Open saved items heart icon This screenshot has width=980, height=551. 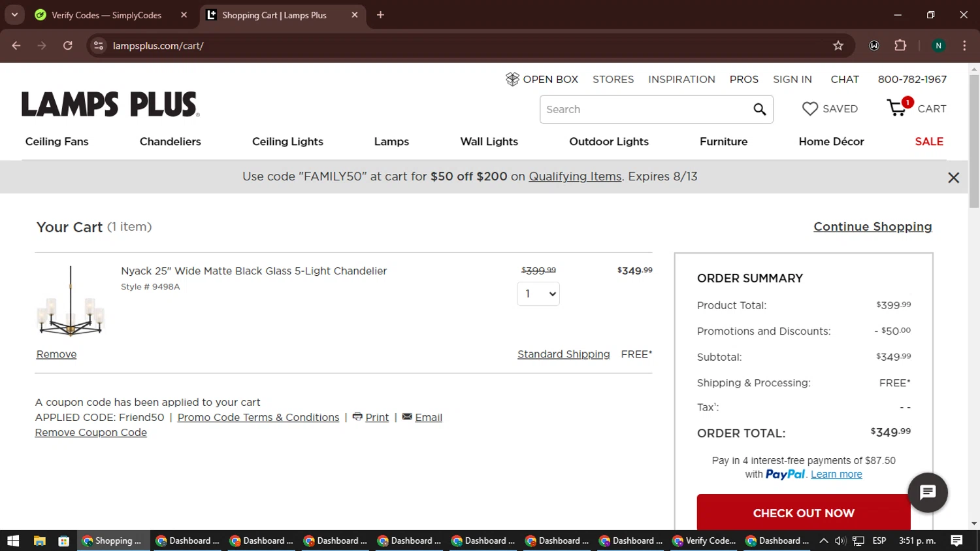[x=809, y=109]
